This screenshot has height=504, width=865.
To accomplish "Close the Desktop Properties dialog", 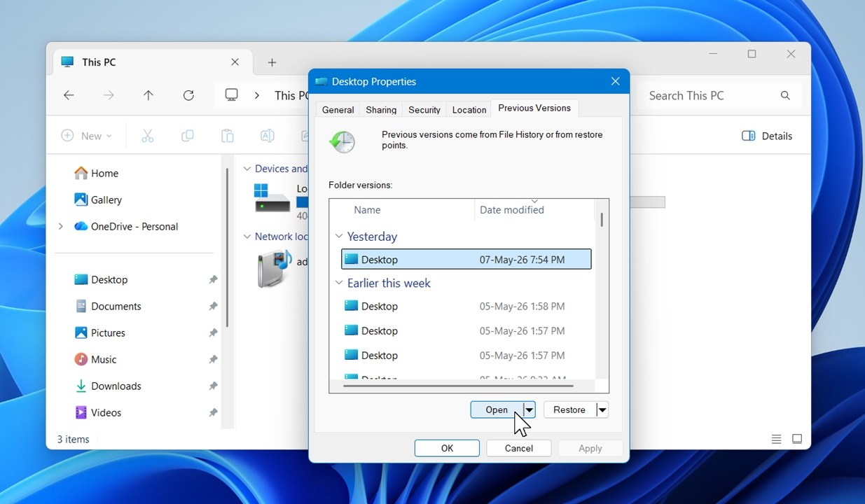I will [x=616, y=81].
